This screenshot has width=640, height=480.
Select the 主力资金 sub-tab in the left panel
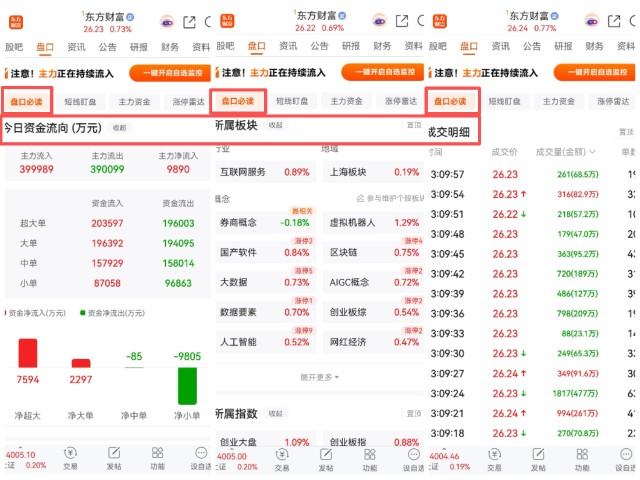tap(134, 101)
